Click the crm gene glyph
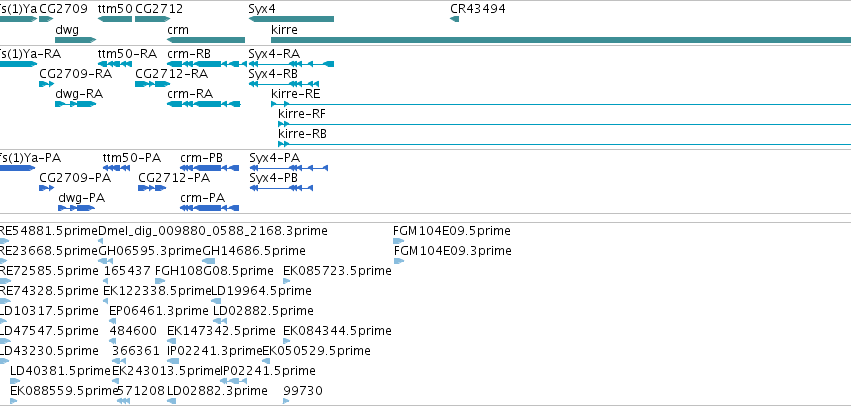 pos(206,40)
